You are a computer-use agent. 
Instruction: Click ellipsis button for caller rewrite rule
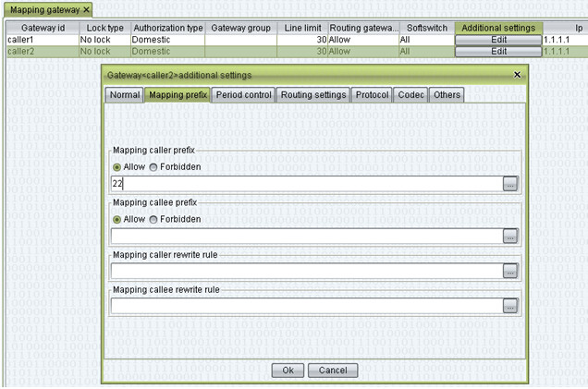509,271
